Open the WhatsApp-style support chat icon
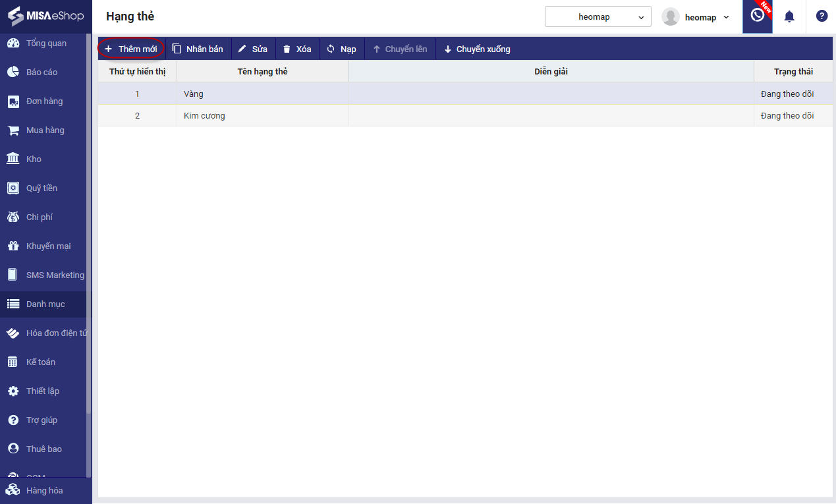This screenshot has width=836, height=504. pos(758,16)
